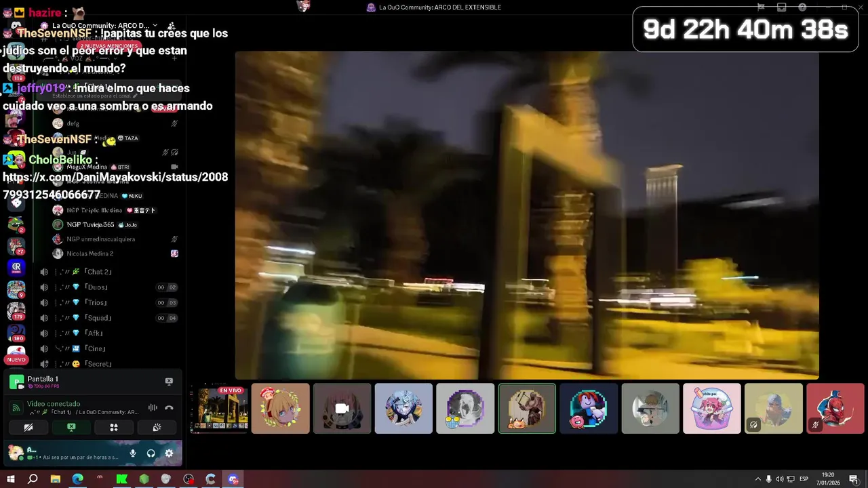
Task: Stop streaming Pantalla 1
Action: tap(169, 382)
